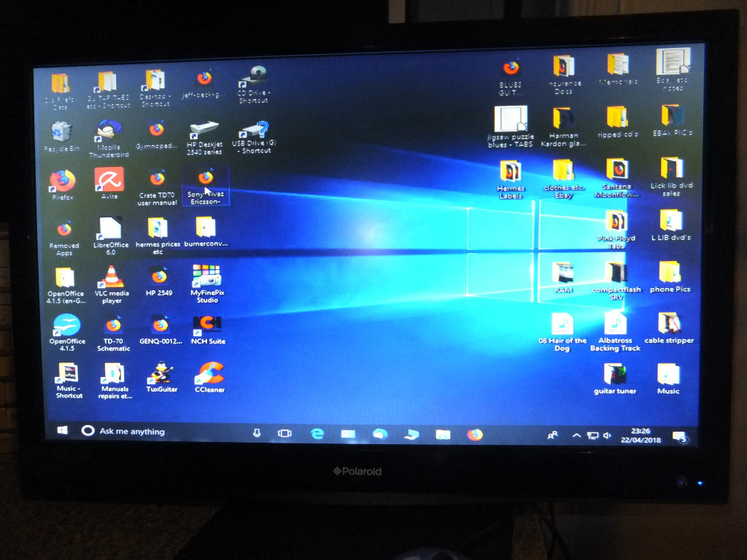Open the Music folder near the taskbar clock
Viewport: 747px width, 560px height.
pyautogui.click(x=668, y=379)
